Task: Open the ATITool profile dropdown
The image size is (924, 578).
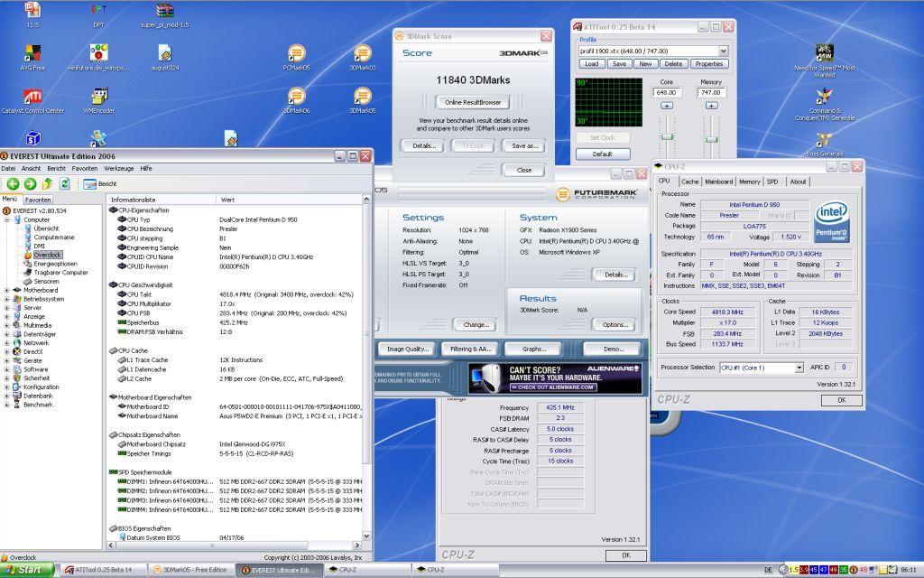Action: click(x=723, y=51)
